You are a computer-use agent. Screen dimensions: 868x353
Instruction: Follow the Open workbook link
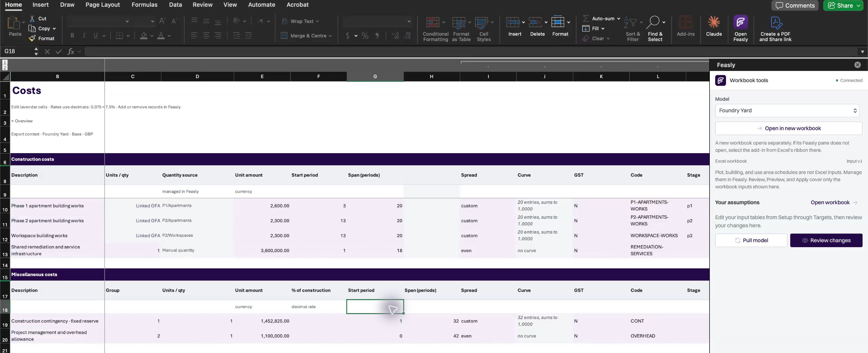tap(834, 202)
